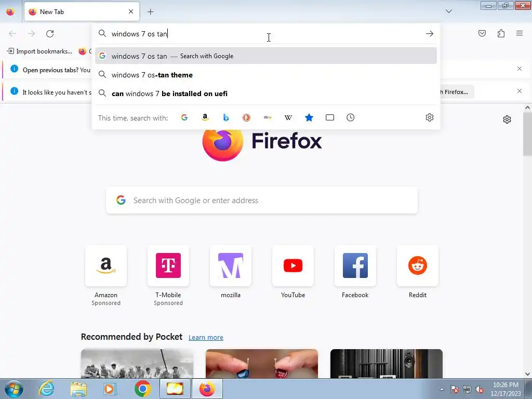Click the vertical scrollbar thumb

pos(527,134)
